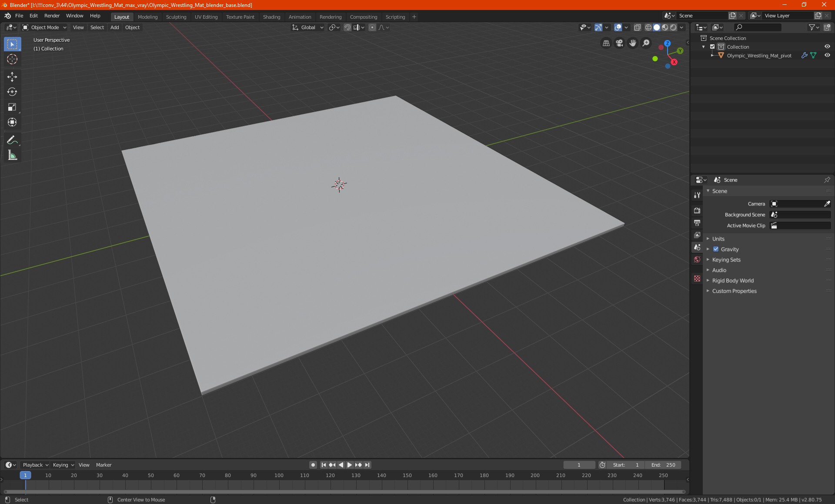Switch to the UV Editing workspace tab

coord(206,17)
